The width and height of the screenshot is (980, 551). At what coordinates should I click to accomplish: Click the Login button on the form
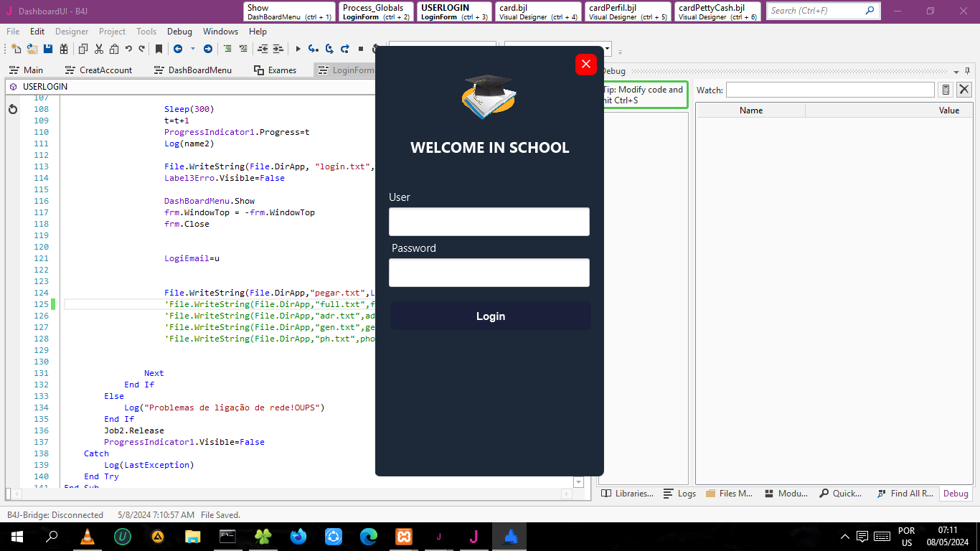(491, 316)
